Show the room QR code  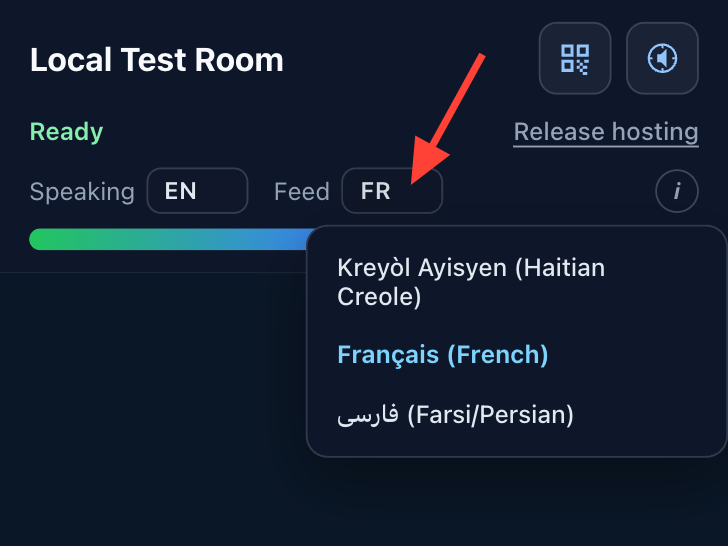click(x=575, y=58)
